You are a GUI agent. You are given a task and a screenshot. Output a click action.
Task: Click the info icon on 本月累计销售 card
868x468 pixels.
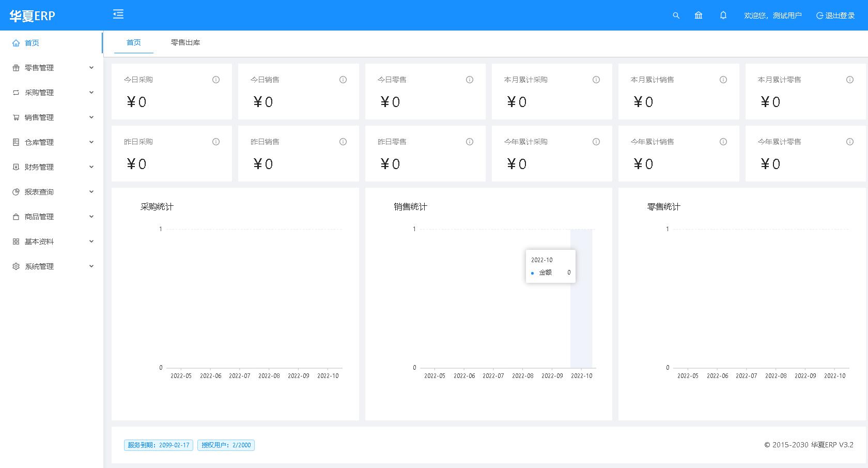[x=723, y=80]
